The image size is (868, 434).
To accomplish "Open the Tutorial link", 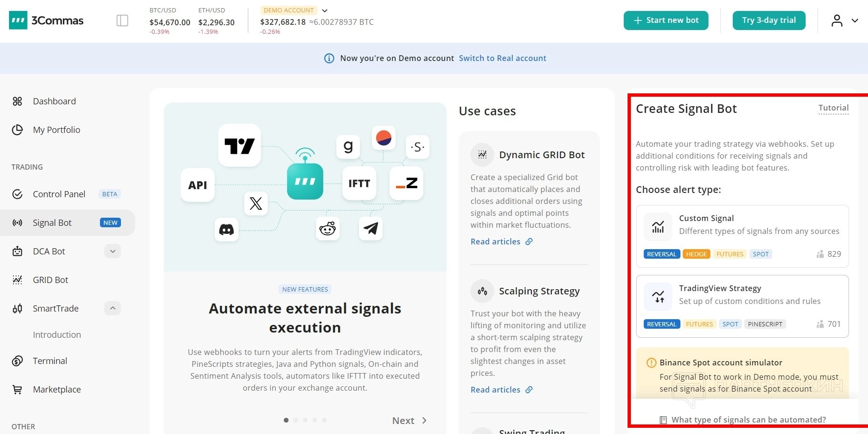I will [x=834, y=108].
